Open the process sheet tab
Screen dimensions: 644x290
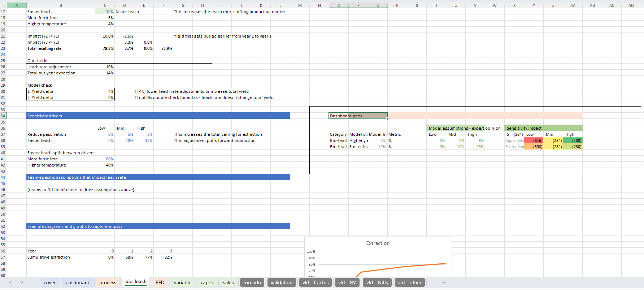click(108, 282)
